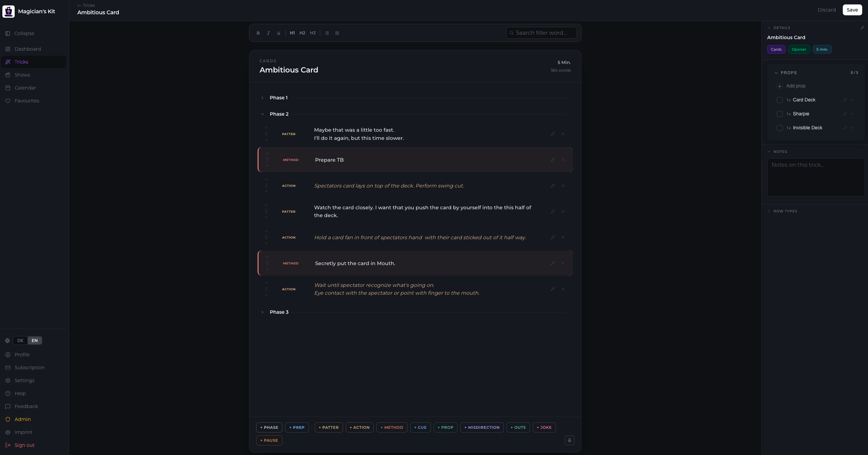
Task: Remove the 'Hold a card fan' action row
Action: pyautogui.click(x=563, y=238)
